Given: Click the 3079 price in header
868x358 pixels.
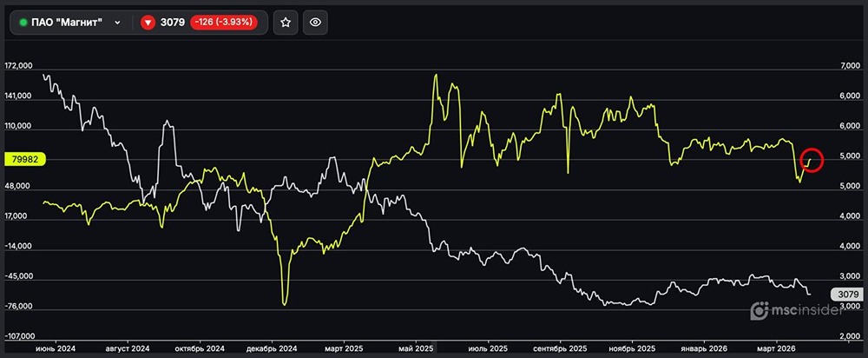Looking at the screenshot, I should tap(172, 23).
